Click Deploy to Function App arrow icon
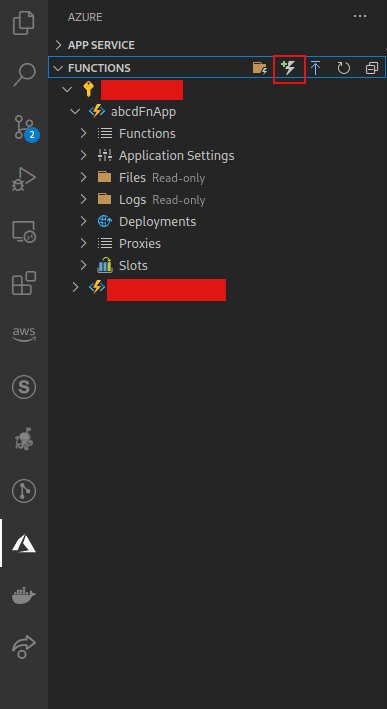The width and height of the screenshot is (387, 709). coord(316,68)
